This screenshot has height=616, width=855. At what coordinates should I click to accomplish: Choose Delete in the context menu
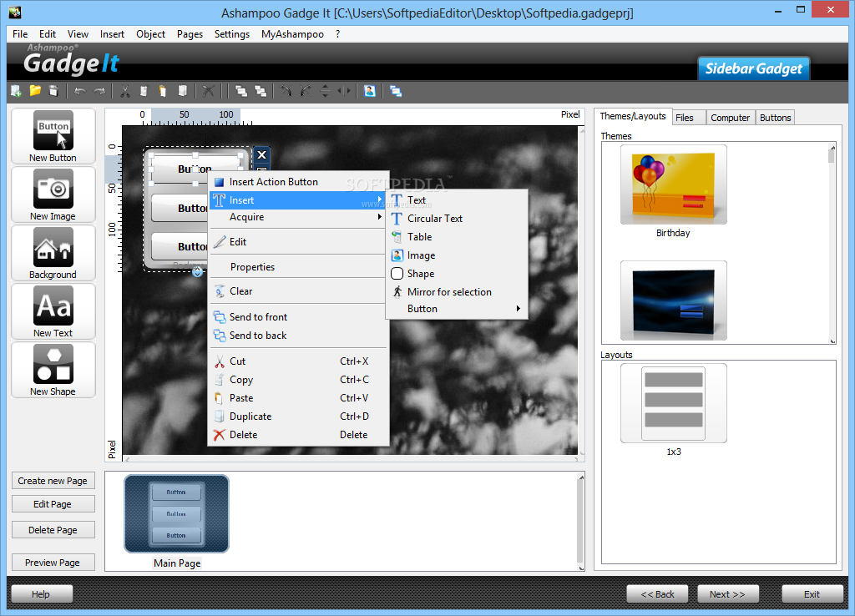[x=298, y=435]
